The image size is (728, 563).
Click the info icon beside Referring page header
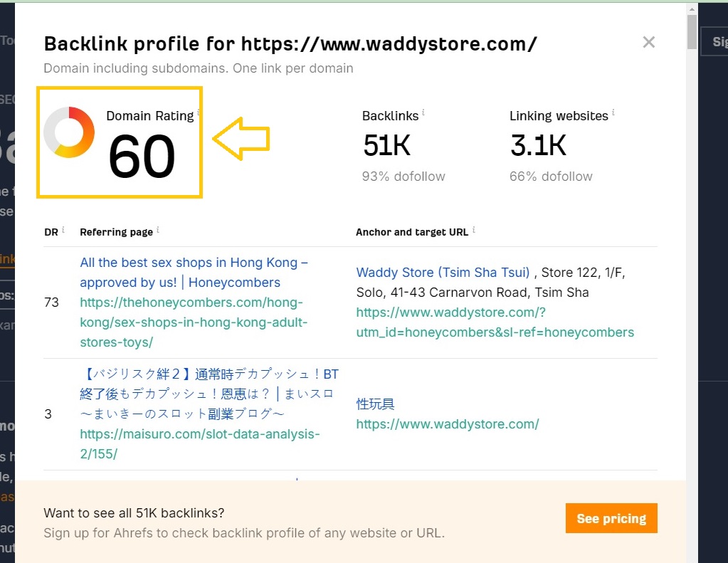tap(158, 229)
